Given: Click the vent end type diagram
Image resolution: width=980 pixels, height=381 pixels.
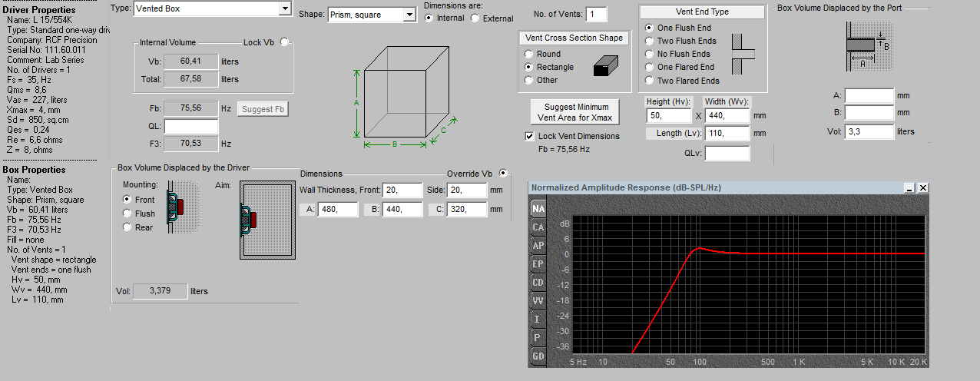Looking at the screenshot, I should coord(744,53).
